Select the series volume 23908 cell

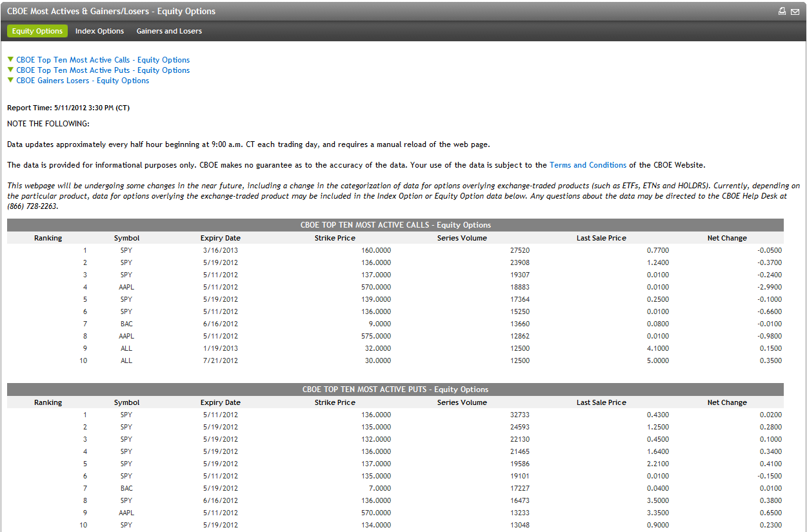pyautogui.click(x=519, y=262)
